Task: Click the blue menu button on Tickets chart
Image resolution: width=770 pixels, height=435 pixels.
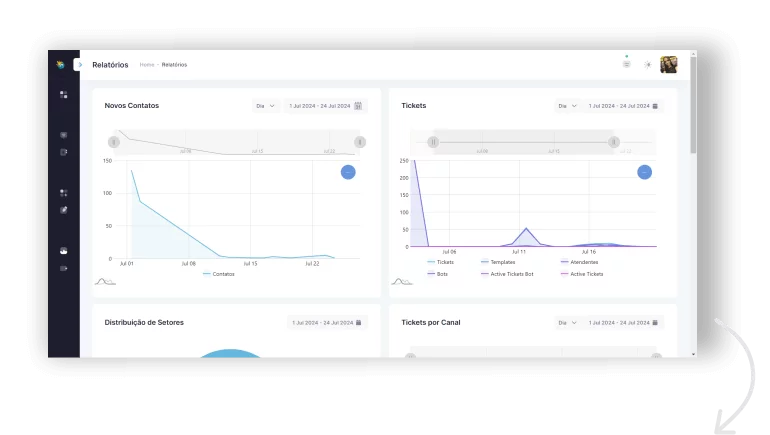Action: (644, 172)
